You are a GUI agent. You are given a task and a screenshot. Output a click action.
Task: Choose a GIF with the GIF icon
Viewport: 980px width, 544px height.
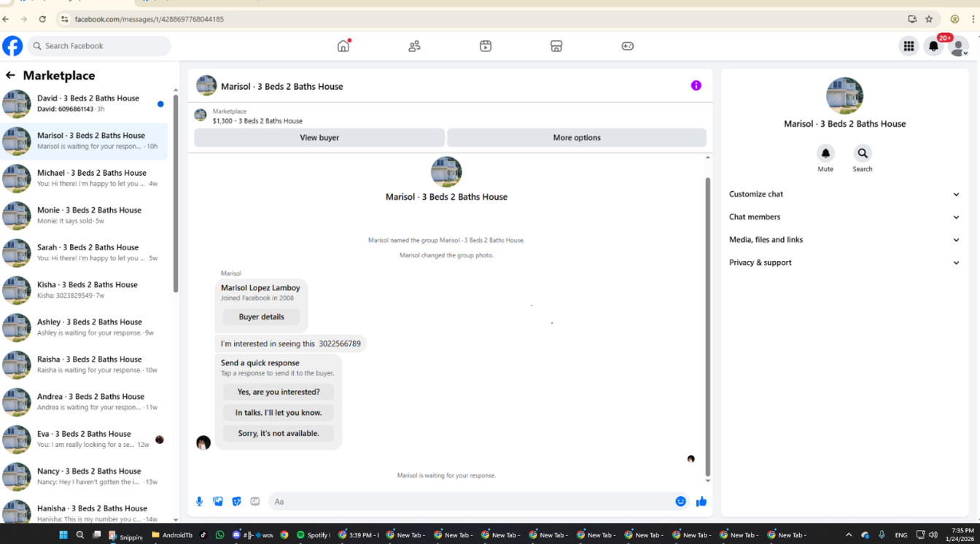pos(255,502)
